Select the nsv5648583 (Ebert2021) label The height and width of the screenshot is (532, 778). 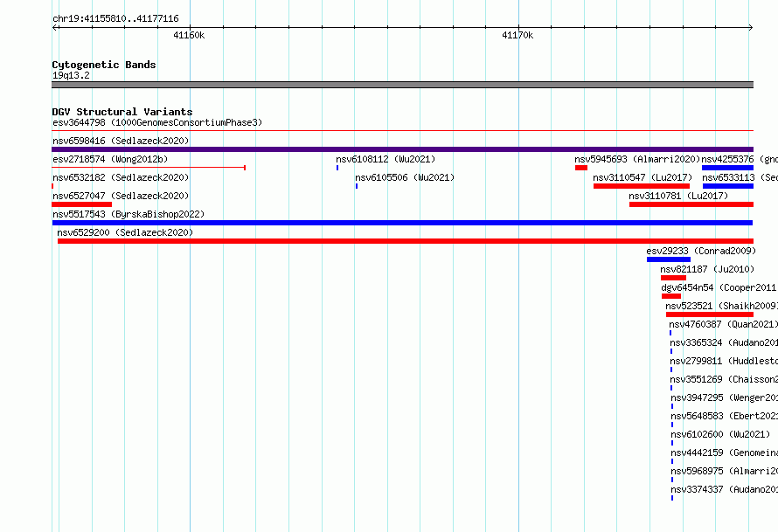click(725, 416)
